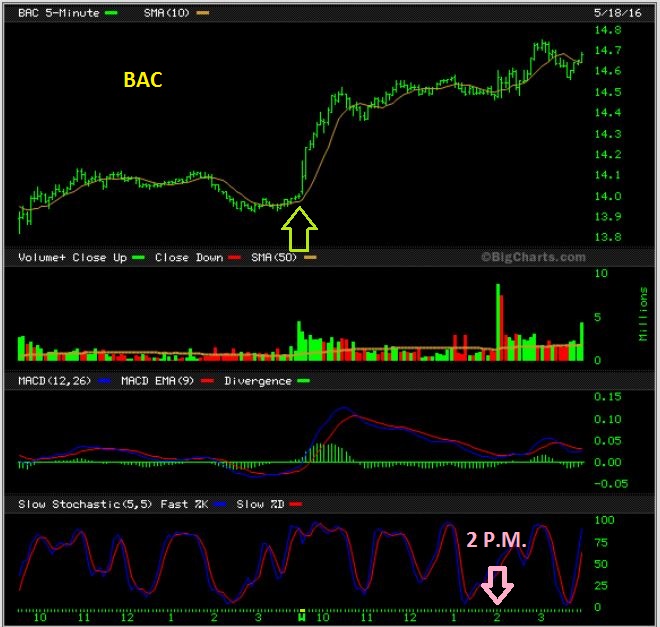
Task: Select the 13.8 price axis value
Action: 608,237
